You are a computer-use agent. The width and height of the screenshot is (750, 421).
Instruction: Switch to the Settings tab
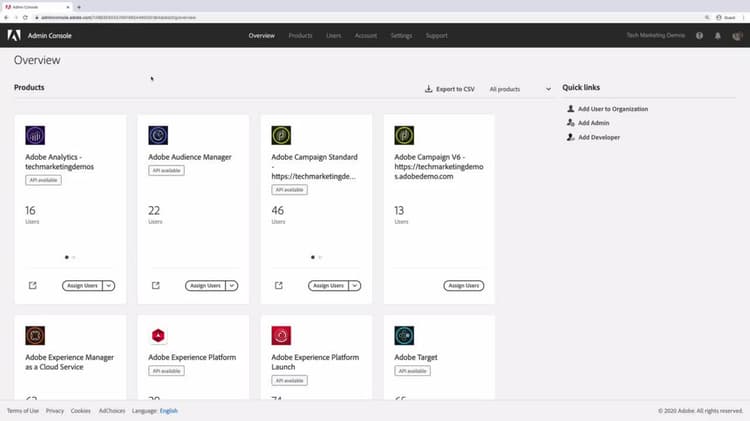(401, 35)
